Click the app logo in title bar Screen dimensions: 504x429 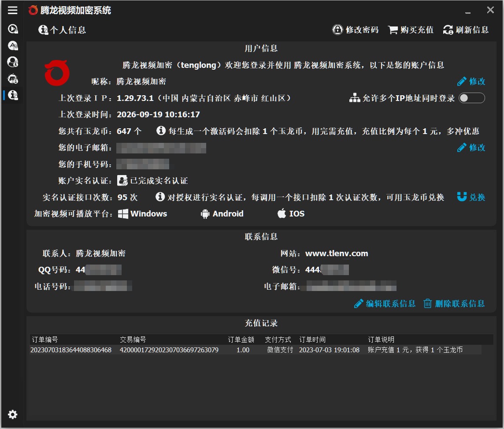pos(33,10)
